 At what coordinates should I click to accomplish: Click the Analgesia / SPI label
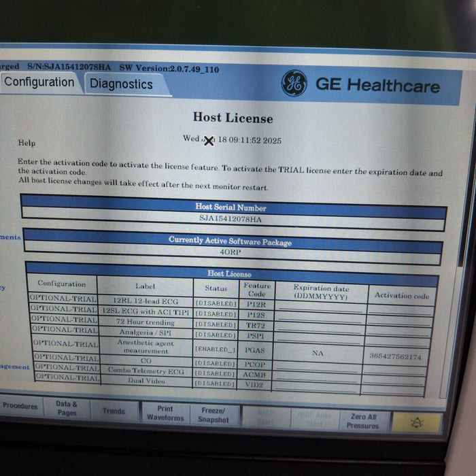146,333
